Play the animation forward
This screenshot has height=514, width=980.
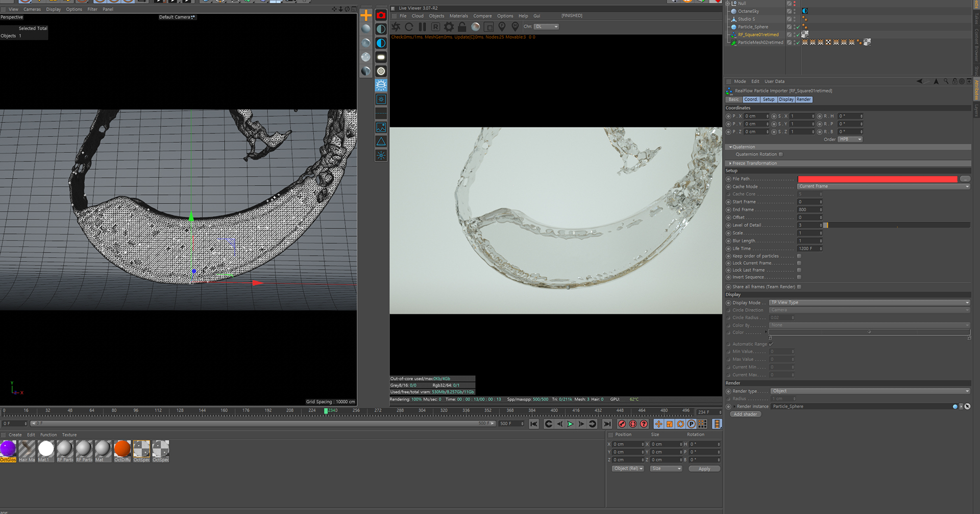pos(570,424)
